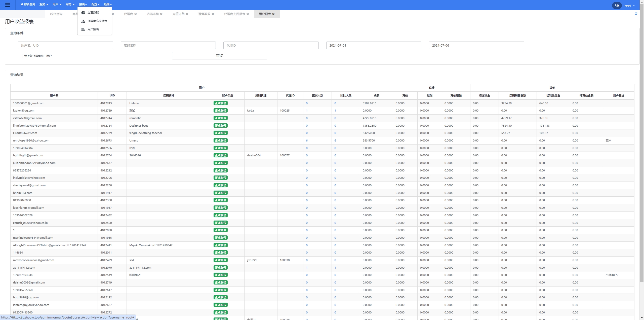Click the 用户名 input field

point(65,45)
